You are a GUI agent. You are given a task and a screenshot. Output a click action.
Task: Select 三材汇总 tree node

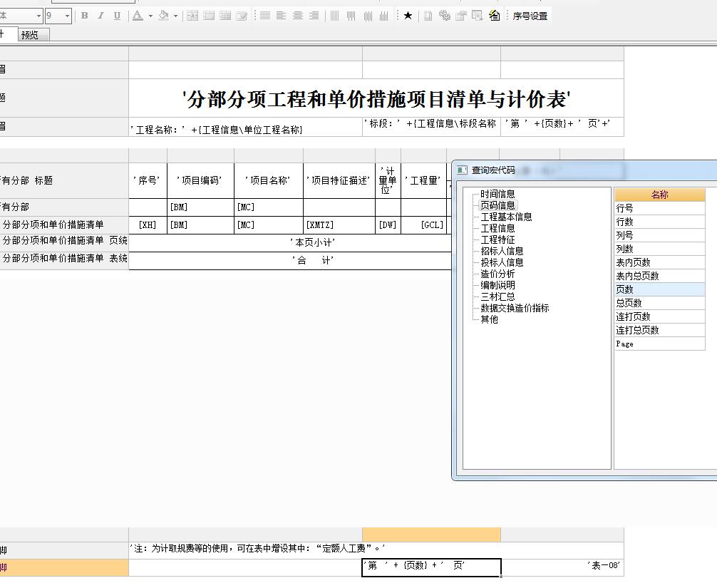[x=497, y=296]
